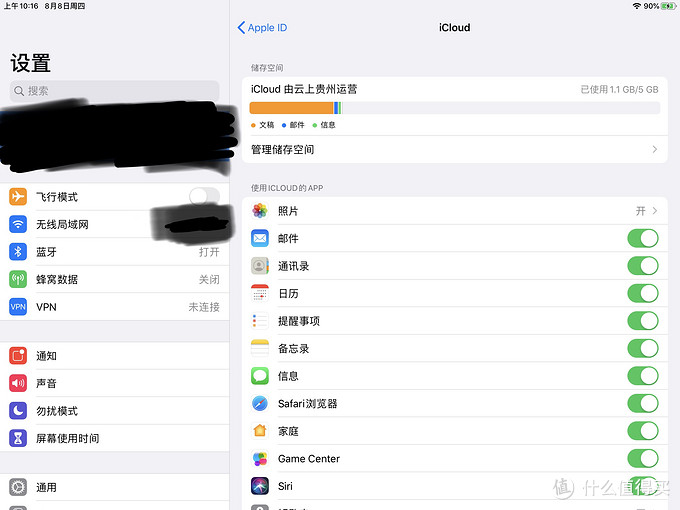Toggle the 家庭 iCloud switch
The height and width of the screenshot is (510, 680).
pyautogui.click(x=643, y=431)
